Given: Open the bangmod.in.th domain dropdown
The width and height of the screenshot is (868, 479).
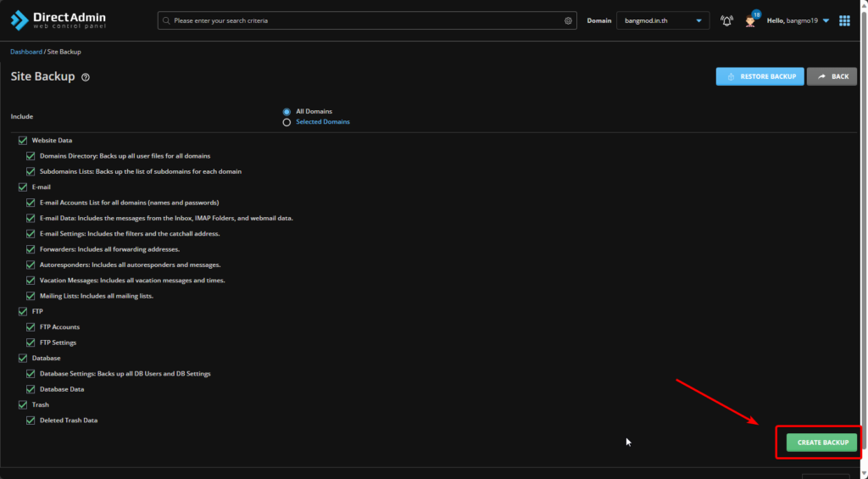Looking at the screenshot, I should [662, 20].
